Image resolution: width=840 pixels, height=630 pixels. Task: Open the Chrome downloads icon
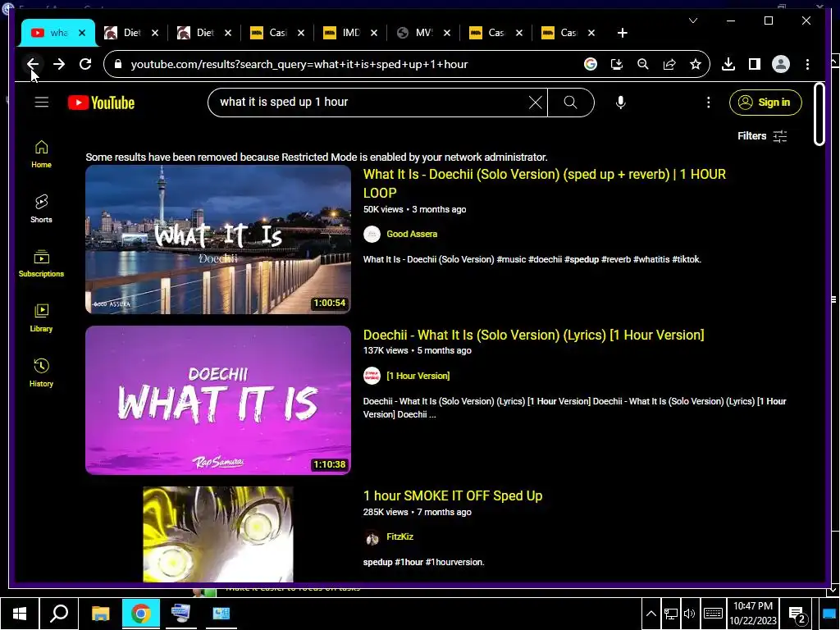tap(728, 64)
